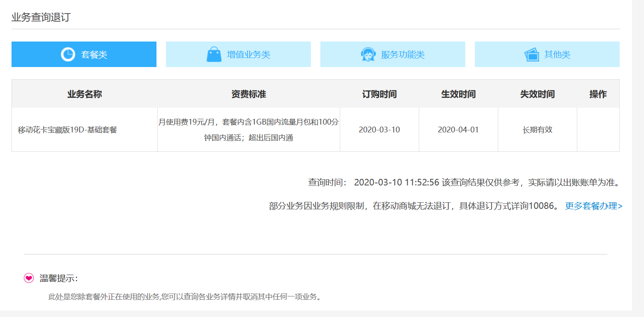Click the 业务查询退订 page heading

pos(41,18)
